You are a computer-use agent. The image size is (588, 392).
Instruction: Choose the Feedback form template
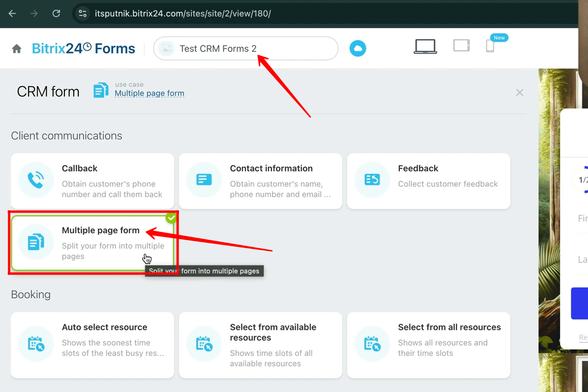(429, 181)
